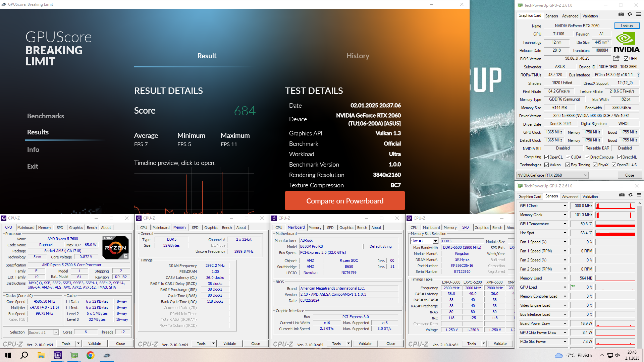This screenshot has width=644, height=362.
Task: Click the Bus Interface question mark icon
Action: tap(638, 75)
